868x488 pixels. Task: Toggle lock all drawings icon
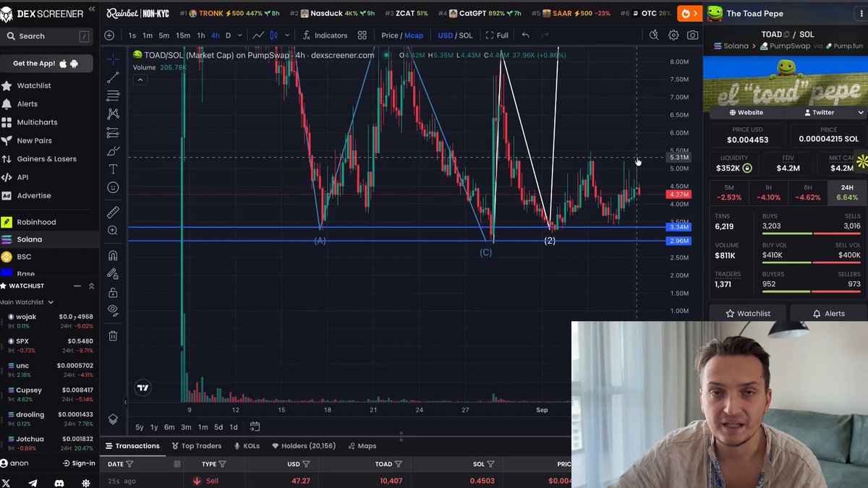pyautogui.click(x=113, y=293)
